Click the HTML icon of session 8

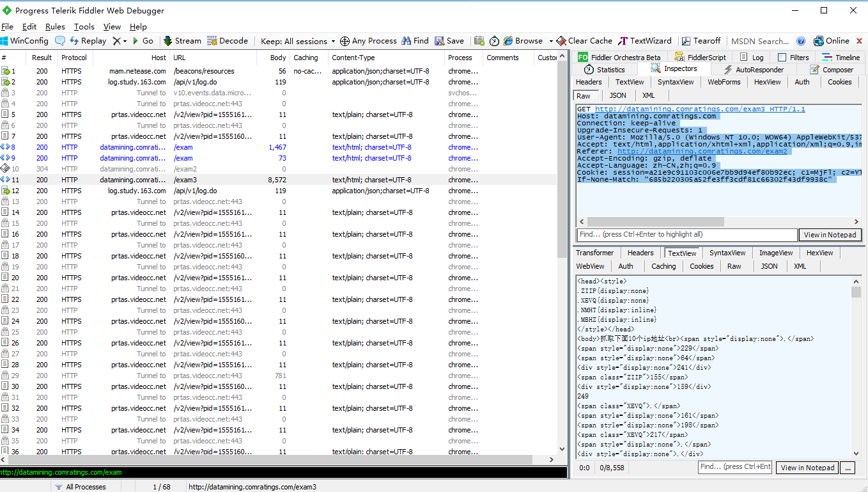click(5, 147)
